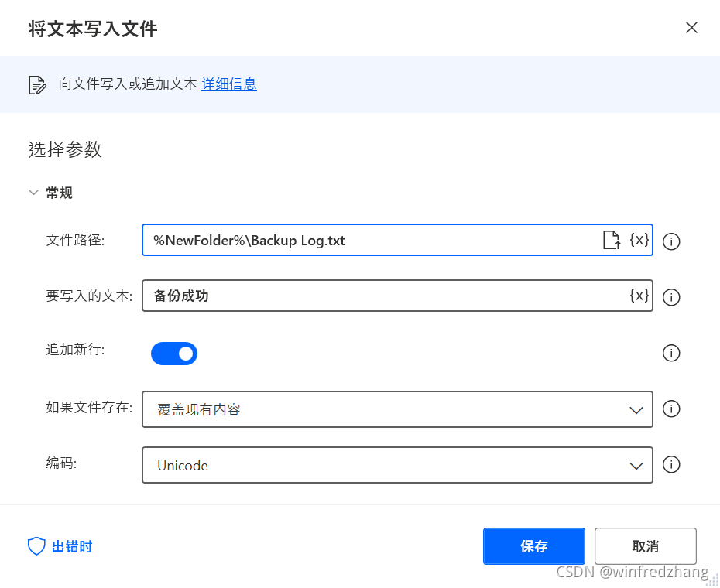Collapse the 常规 section
Screen dimensions: 720x588
click(33, 193)
